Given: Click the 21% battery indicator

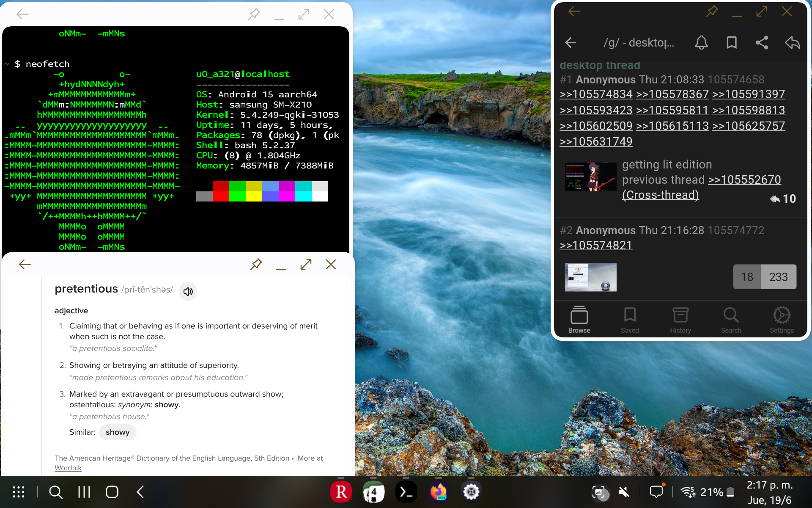Looking at the screenshot, I should pyautogui.click(x=717, y=492).
